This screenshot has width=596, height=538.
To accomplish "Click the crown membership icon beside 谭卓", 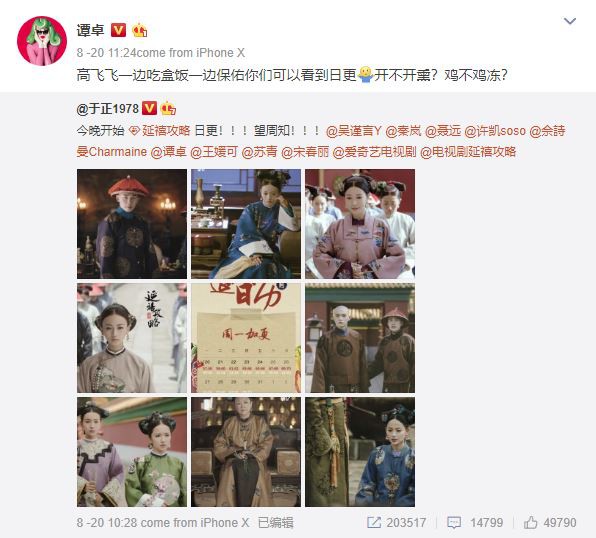I will click(139, 30).
